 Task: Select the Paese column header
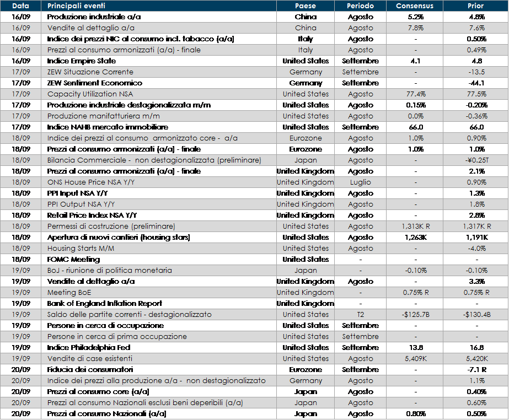pyautogui.click(x=306, y=6)
